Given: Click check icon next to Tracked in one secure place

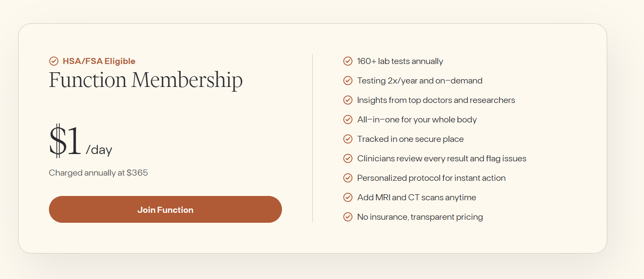Looking at the screenshot, I should pos(348,139).
